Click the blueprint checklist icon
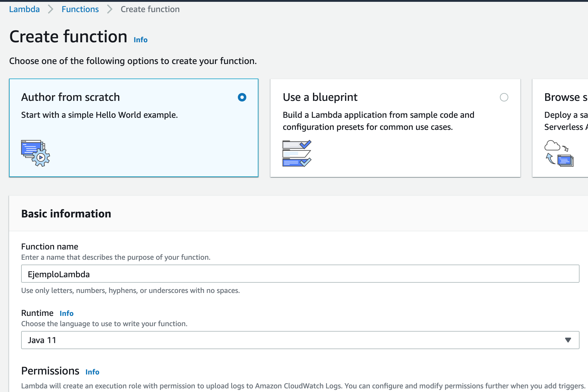The width and height of the screenshot is (588, 392). tap(297, 153)
